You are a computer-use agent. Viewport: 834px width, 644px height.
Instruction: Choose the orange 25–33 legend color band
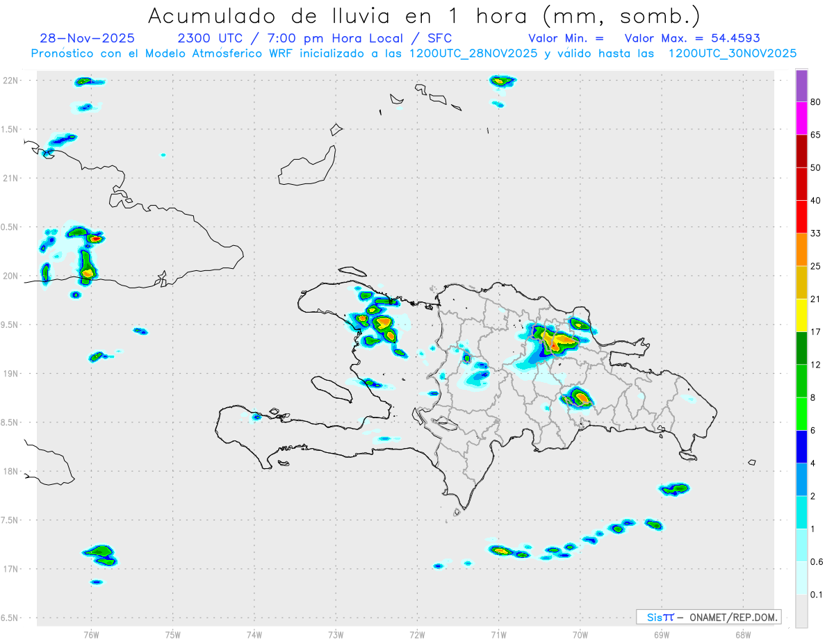tap(801, 249)
